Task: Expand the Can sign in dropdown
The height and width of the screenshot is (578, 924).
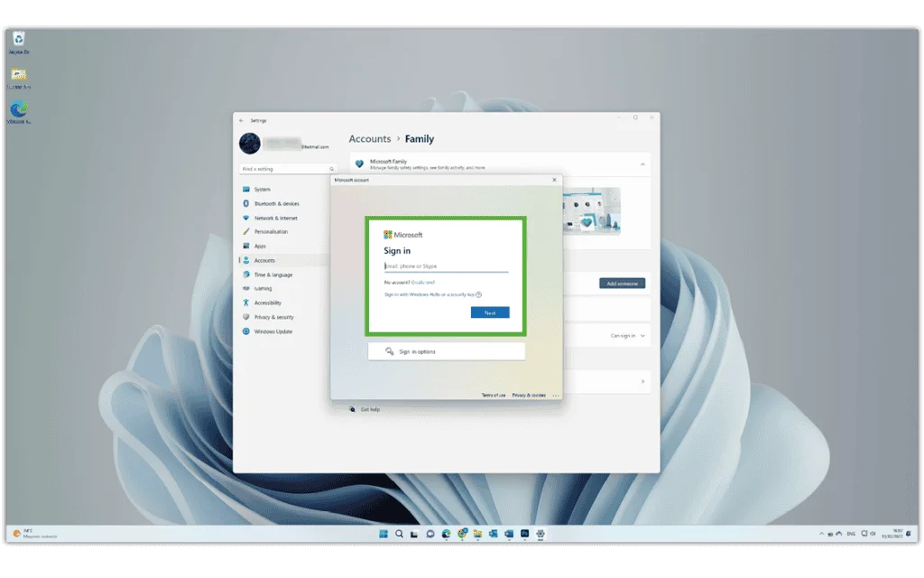Action: [628, 336]
